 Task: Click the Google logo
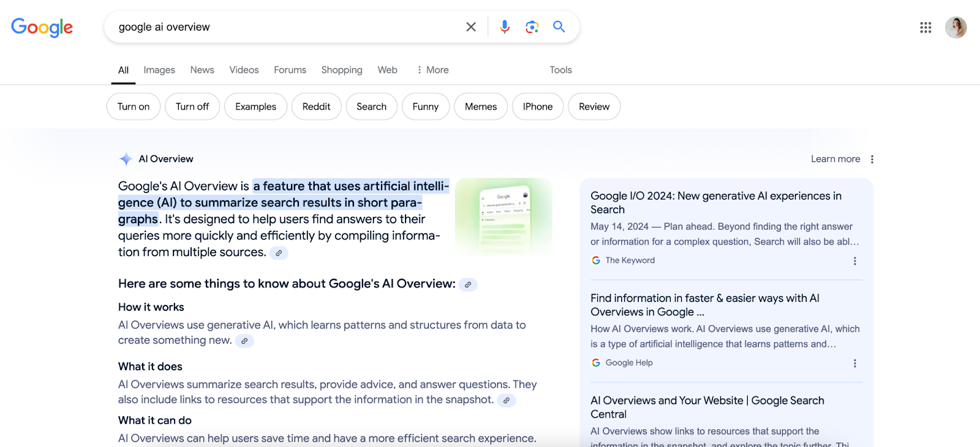click(x=42, y=27)
